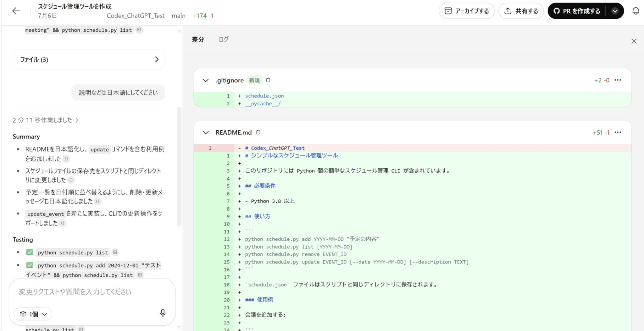Copy the README.md file path
The height and width of the screenshot is (331, 644).
tap(258, 132)
